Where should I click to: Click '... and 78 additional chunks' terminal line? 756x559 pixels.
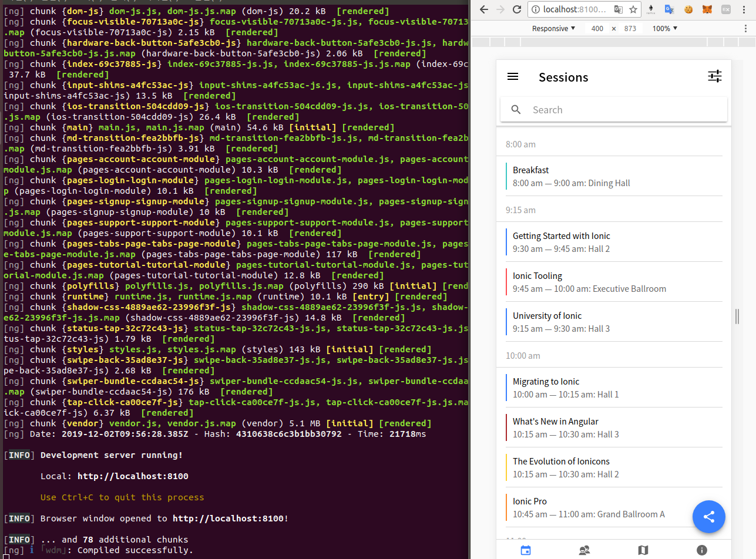point(115,540)
